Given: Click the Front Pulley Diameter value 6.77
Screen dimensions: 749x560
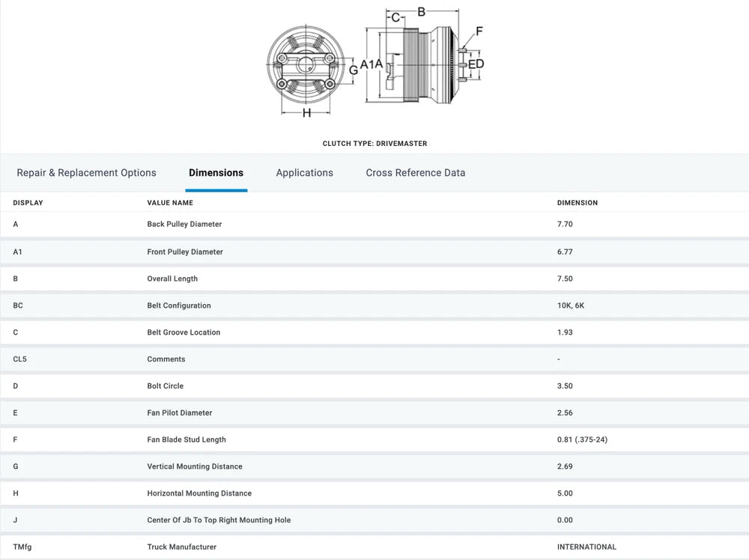Looking at the screenshot, I should click(567, 252).
